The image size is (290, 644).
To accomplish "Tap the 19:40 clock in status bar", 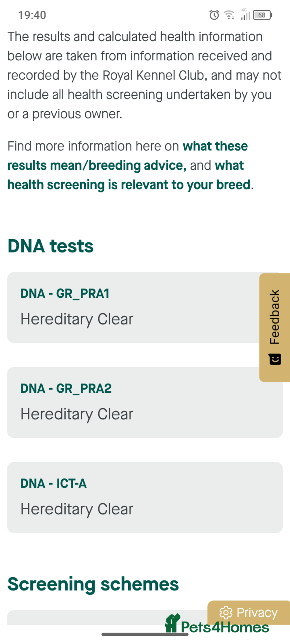I will click(32, 15).
